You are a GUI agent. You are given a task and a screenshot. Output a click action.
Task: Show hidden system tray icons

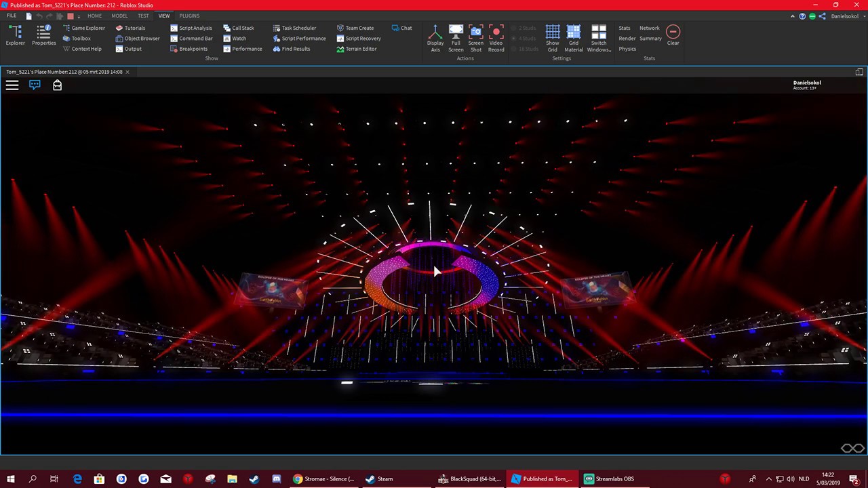(768, 479)
